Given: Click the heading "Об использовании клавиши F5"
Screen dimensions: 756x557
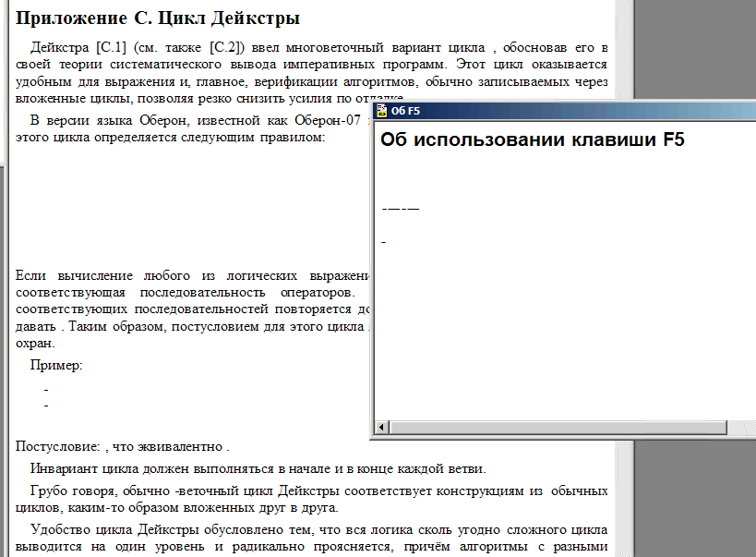Looking at the screenshot, I should pyautogui.click(x=533, y=140).
